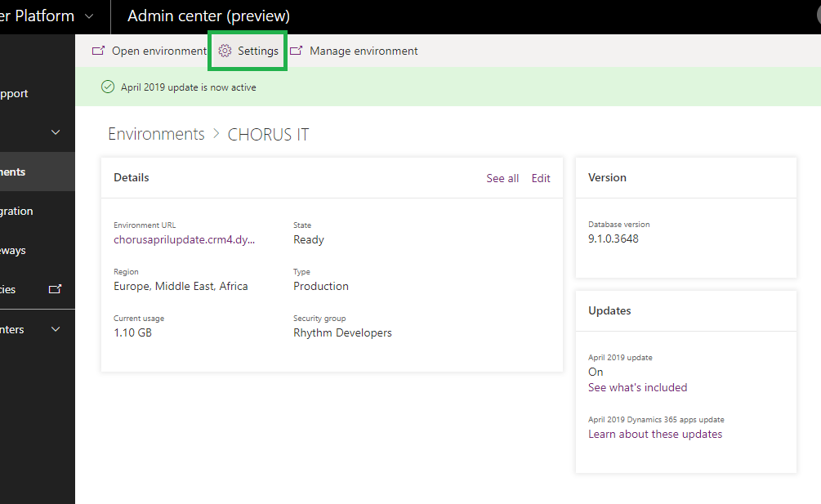The image size is (821, 504).
Task: Expand the sidebar section below Support
Action: (x=56, y=132)
